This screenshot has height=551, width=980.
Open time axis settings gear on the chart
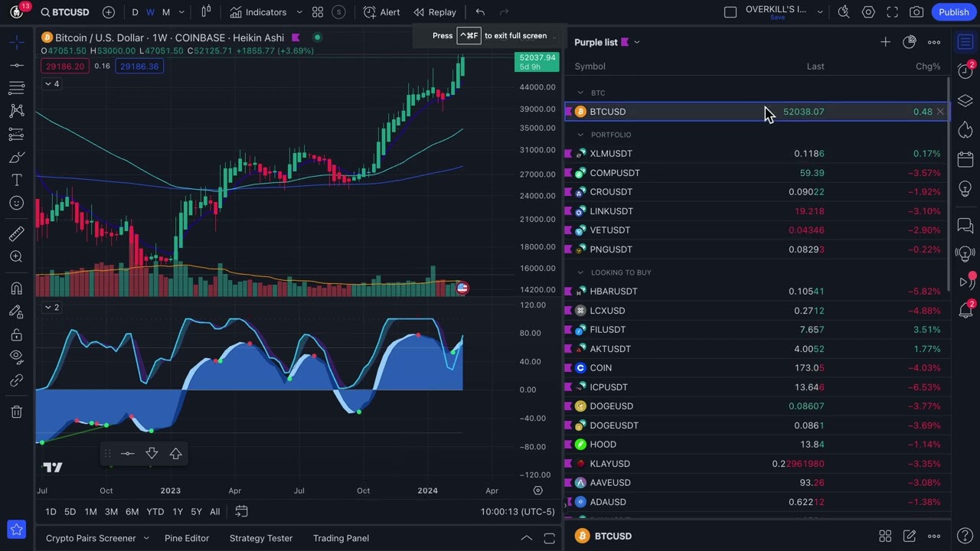(537, 491)
